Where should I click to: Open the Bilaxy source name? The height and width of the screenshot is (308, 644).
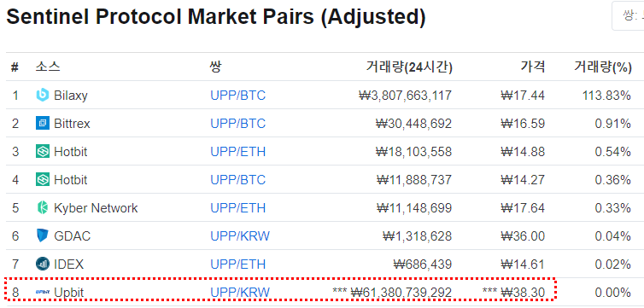(71, 96)
